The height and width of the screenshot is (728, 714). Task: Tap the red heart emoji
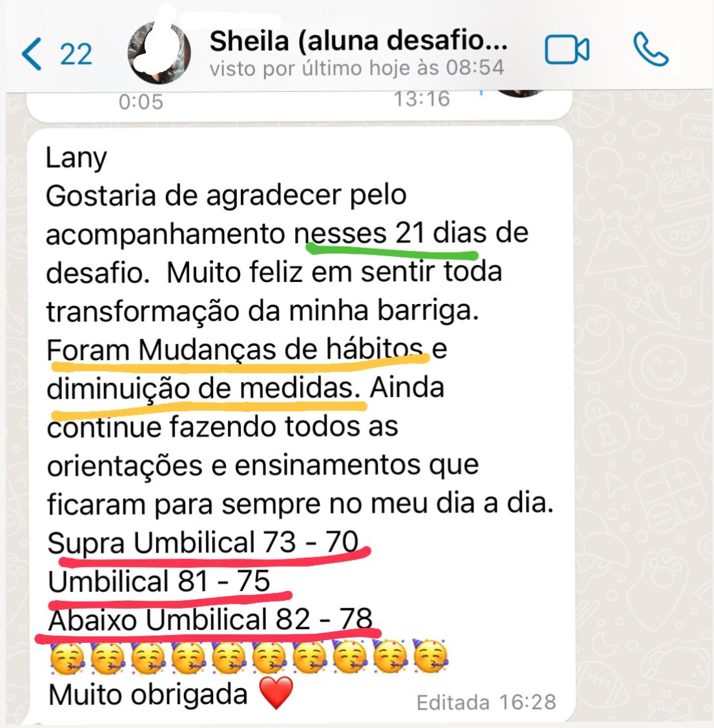276,693
